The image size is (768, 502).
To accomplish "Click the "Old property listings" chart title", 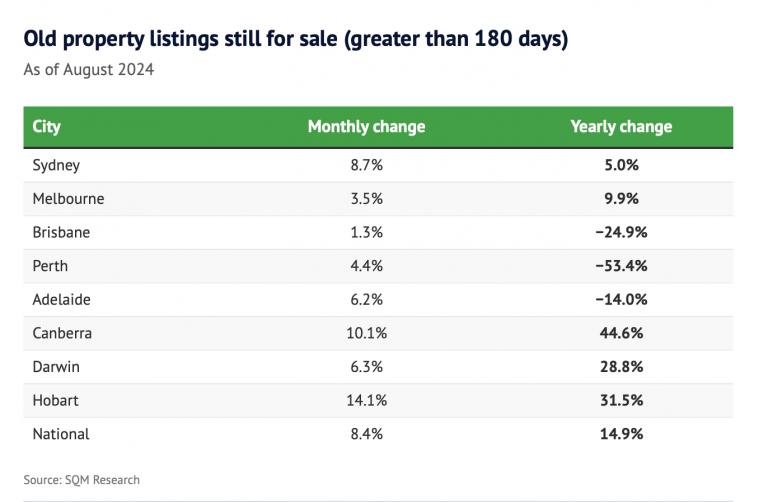I will tap(296, 41).
